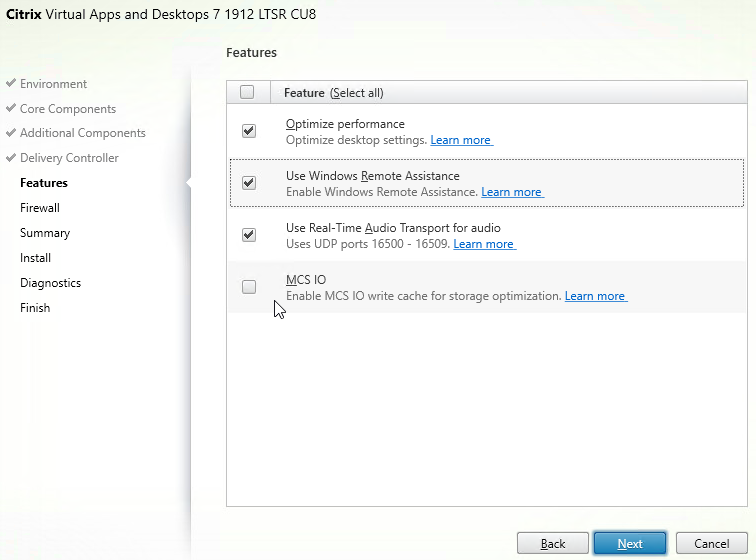Click Use Real-Time Audio Transport for audio title

click(393, 228)
